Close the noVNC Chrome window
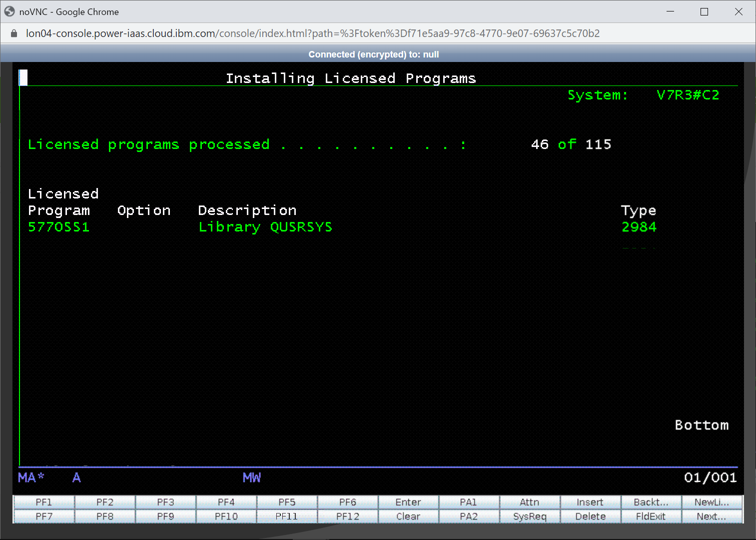Screen dimensions: 756x540 click(739, 11)
